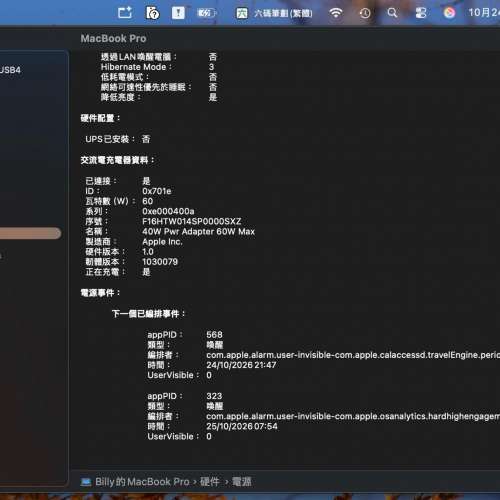Click the 正在充電 row
The width and height of the screenshot is (500, 500).
click(x=118, y=272)
